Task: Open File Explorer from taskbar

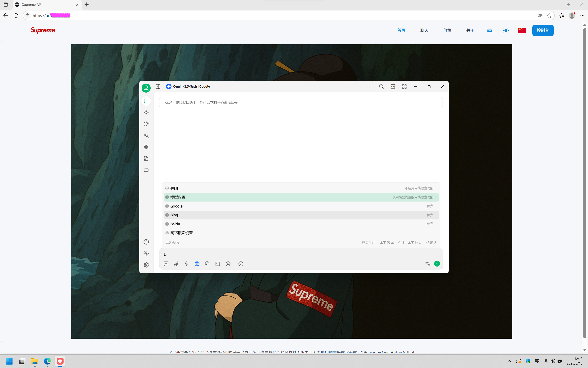Action: coord(35,361)
